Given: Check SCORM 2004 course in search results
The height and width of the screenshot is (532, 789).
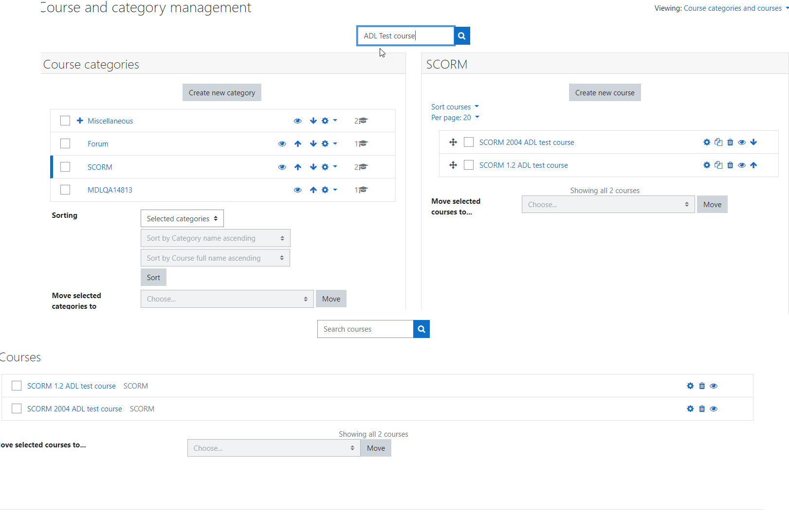Looking at the screenshot, I should click(17, 408).
